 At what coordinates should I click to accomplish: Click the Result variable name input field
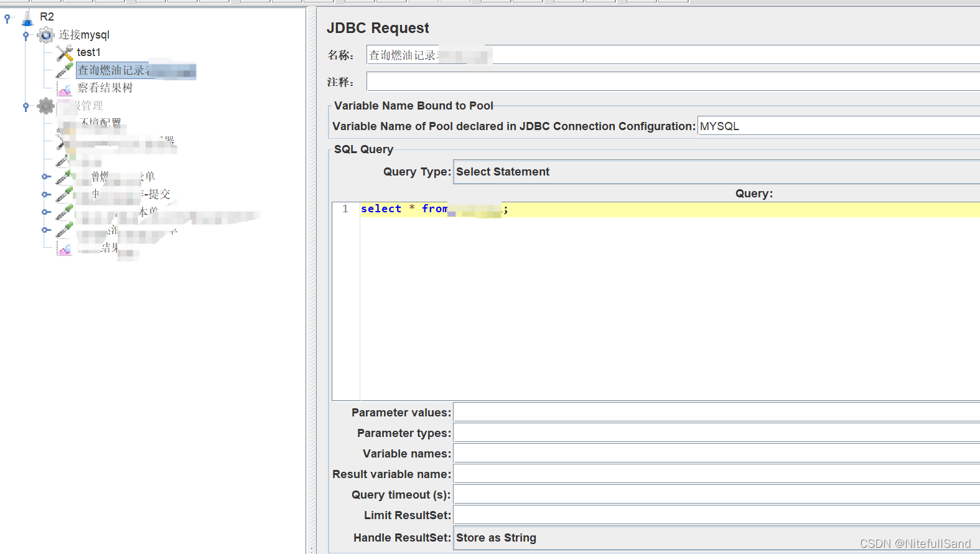pos(717,474)
